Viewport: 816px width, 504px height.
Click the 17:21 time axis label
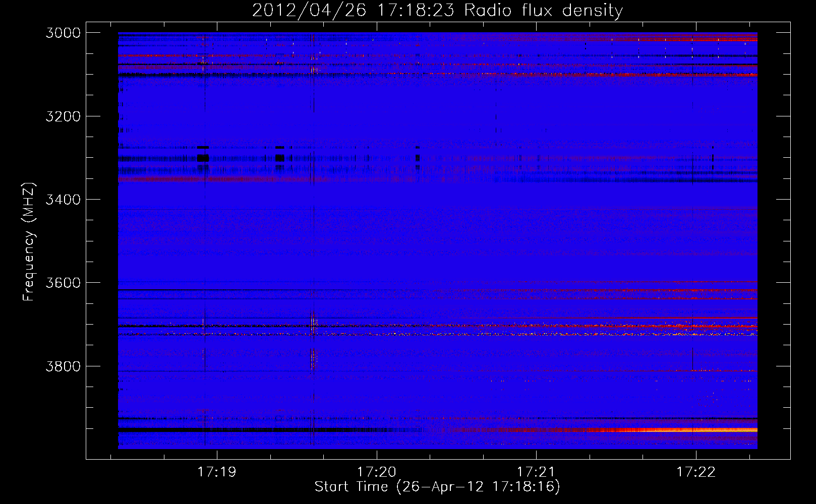536,472
